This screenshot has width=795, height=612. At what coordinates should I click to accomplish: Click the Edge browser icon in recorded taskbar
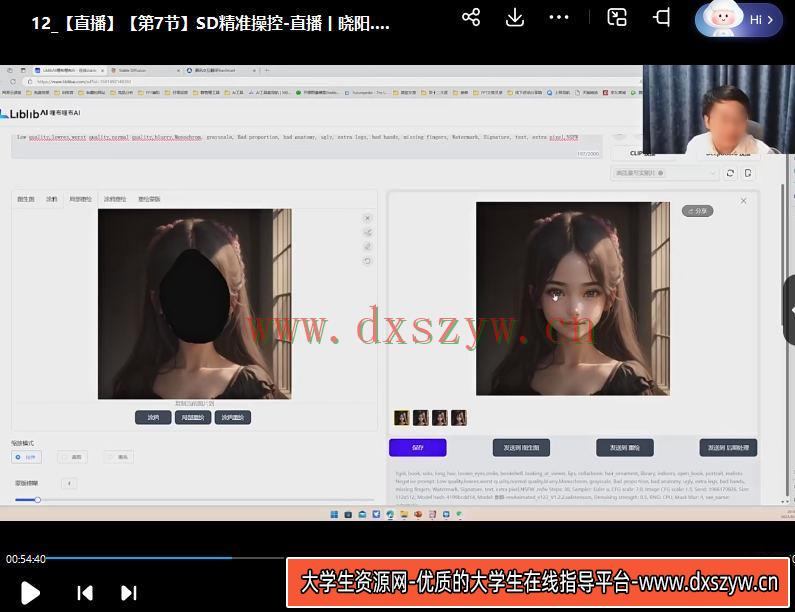coord(390,514)
